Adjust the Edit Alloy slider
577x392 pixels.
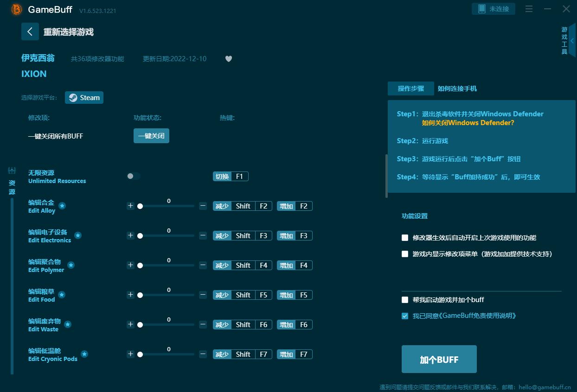167,206
